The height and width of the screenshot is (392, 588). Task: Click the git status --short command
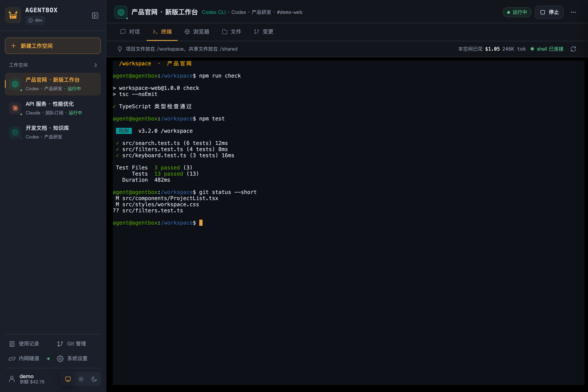228,192
